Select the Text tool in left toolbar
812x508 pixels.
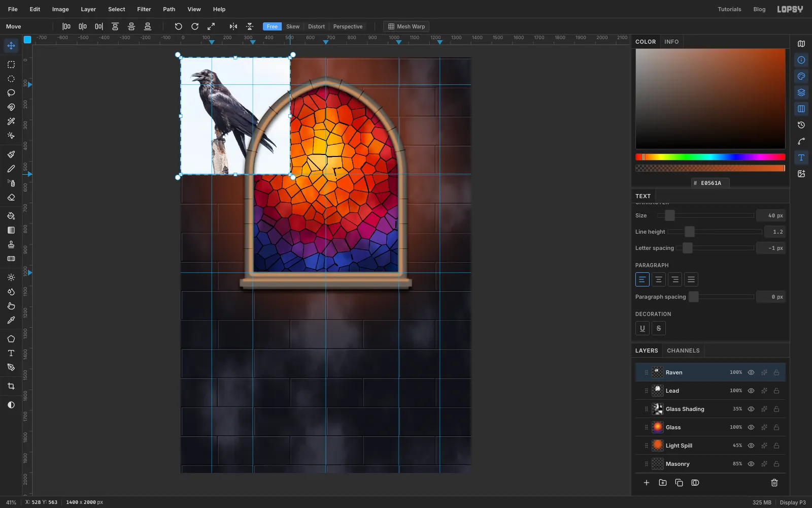tap(11, 353)
